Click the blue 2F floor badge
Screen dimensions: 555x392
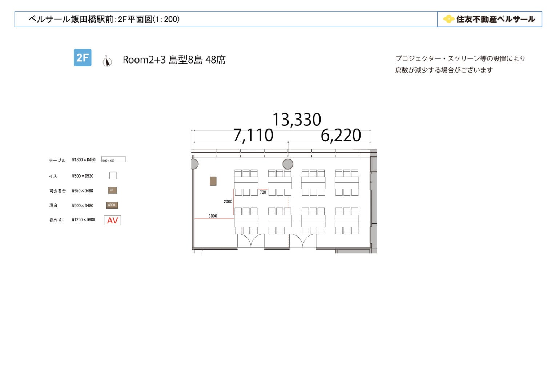(83, 58)
